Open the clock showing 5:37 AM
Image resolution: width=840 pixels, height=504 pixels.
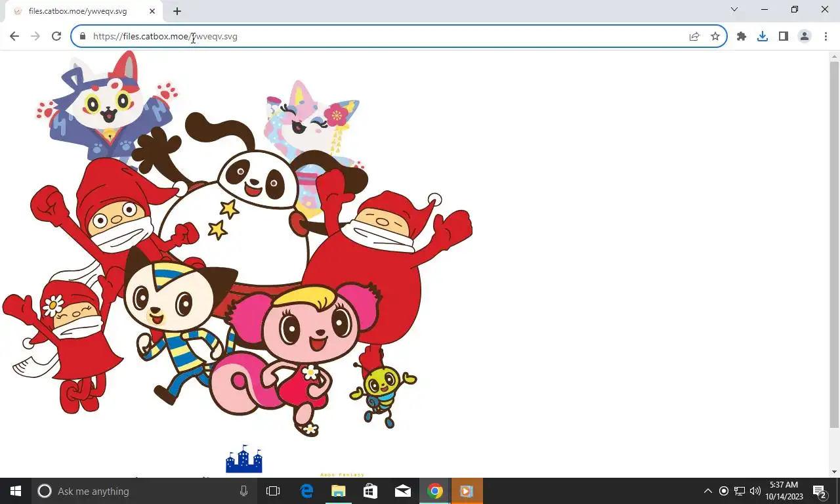(x=784, y=491)
